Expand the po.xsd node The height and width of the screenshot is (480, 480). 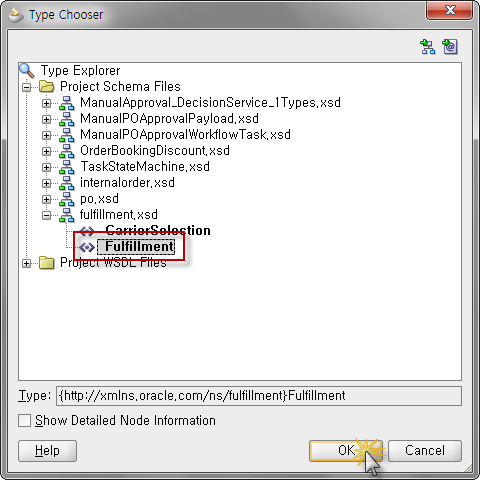tap(46, 199)
